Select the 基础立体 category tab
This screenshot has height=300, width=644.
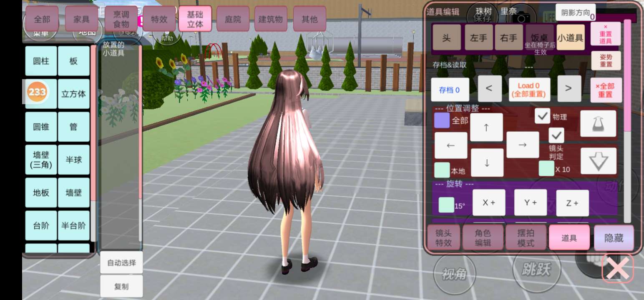(x=195, y=19)
